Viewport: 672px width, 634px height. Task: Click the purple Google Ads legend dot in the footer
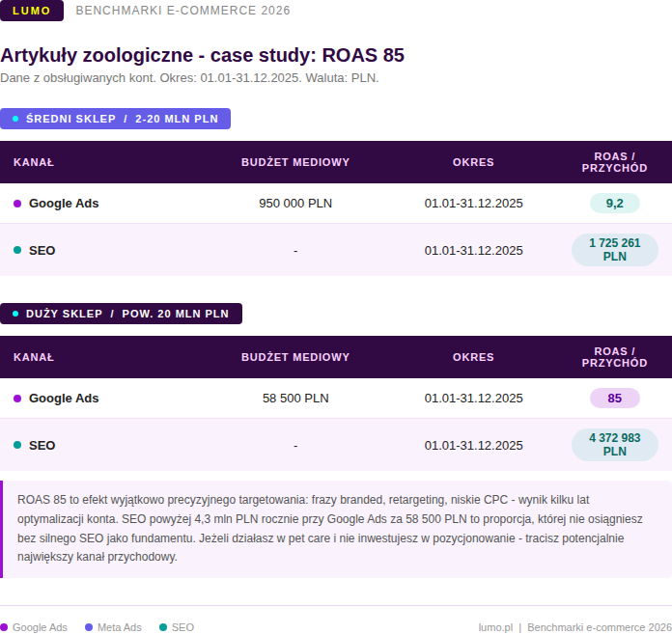click(4, 627)
